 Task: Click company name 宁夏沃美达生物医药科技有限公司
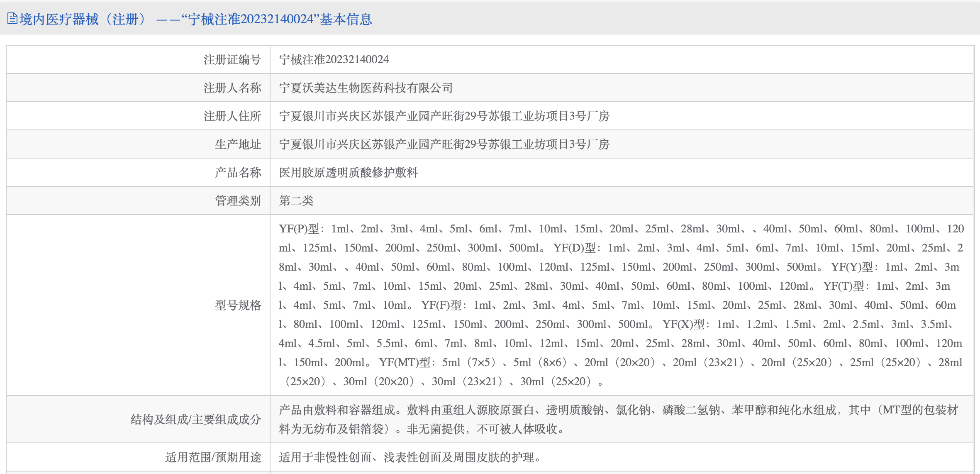click(x=366, y=88)
